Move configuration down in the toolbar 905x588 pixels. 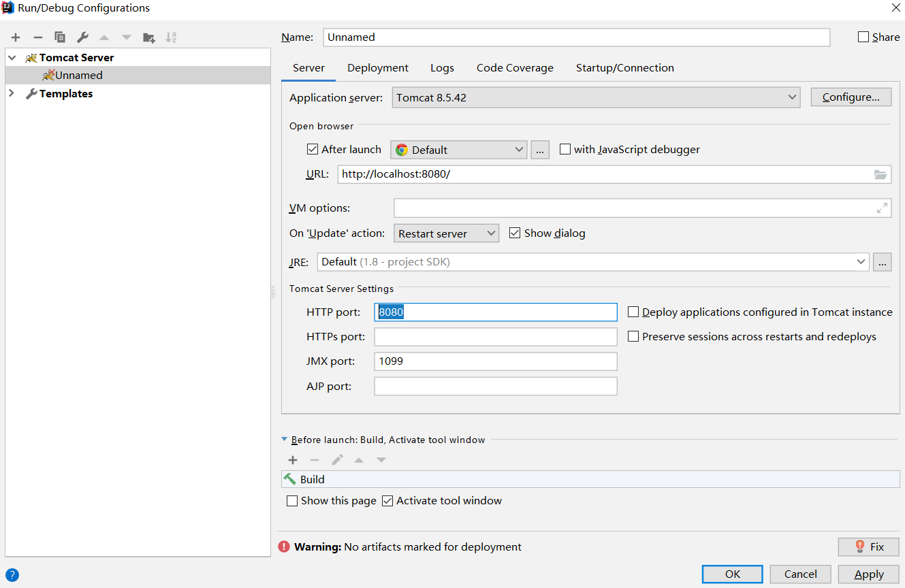coord(127,37)
